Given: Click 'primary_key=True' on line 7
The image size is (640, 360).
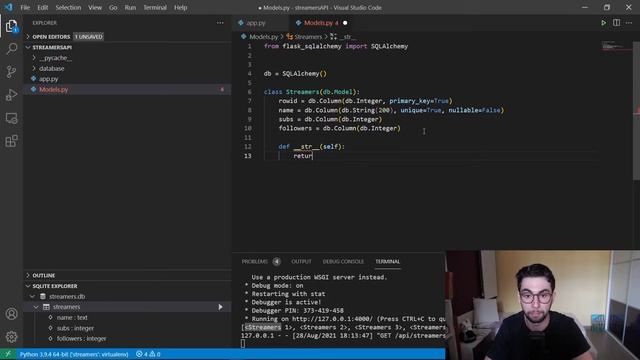Looking at the screenshot, I should pos(419,101).
